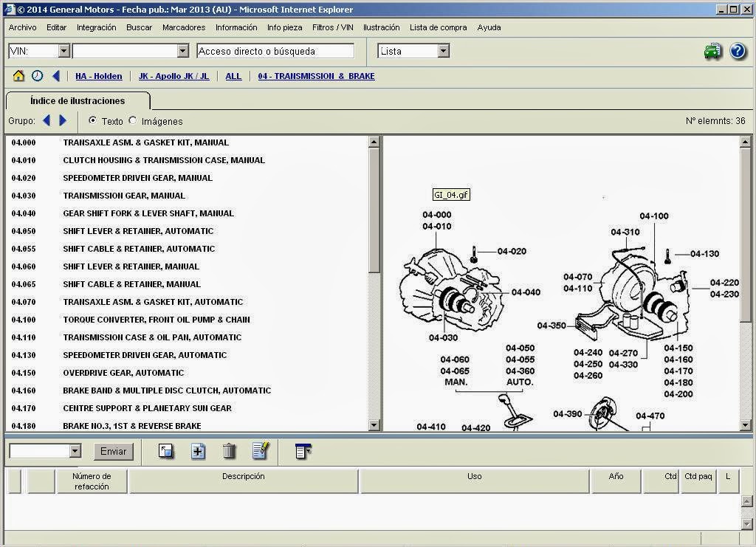Click the Año column header

(x=616, y=481)
